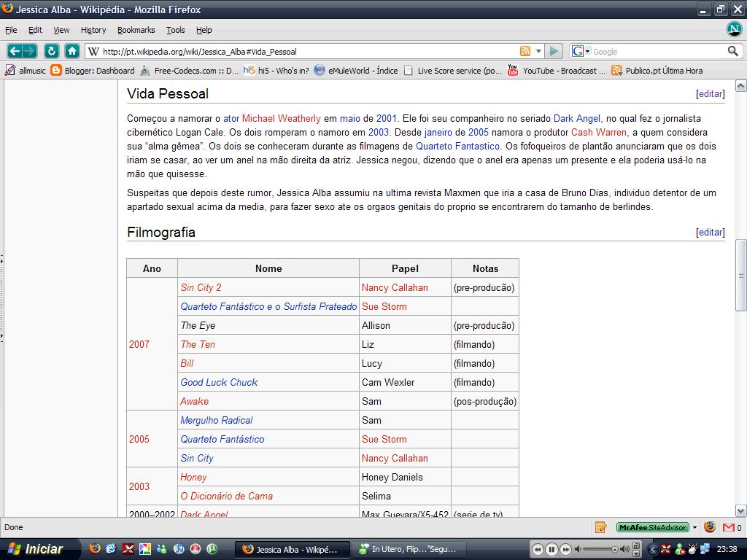Launch iTunes from the quick launch bar
Screen dimensions: 747x560
[x=179, y=548]
